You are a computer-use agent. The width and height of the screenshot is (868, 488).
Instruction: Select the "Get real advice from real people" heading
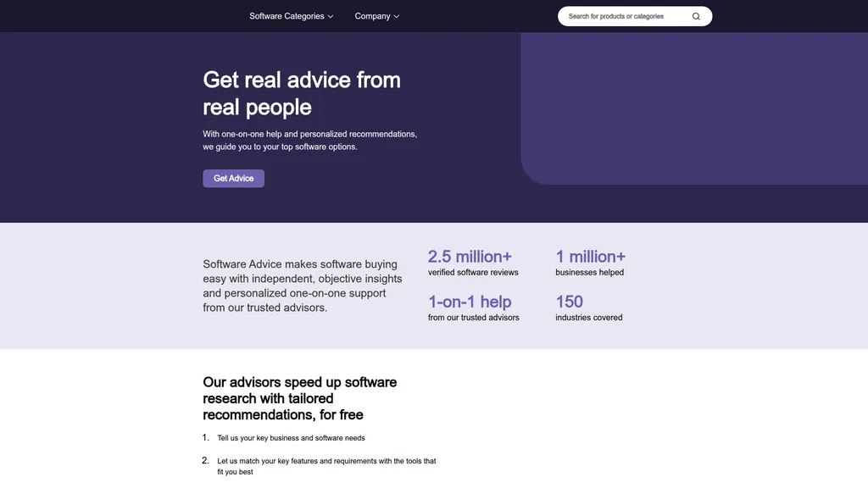pyautogui.click(x=302, y=93)
